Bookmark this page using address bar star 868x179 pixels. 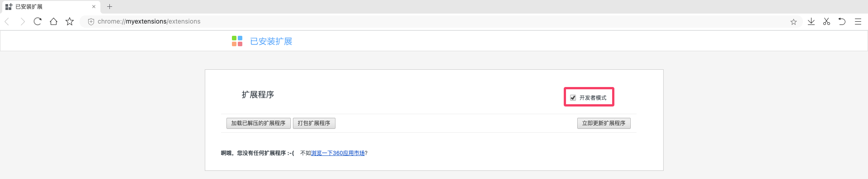pos(793,22)
